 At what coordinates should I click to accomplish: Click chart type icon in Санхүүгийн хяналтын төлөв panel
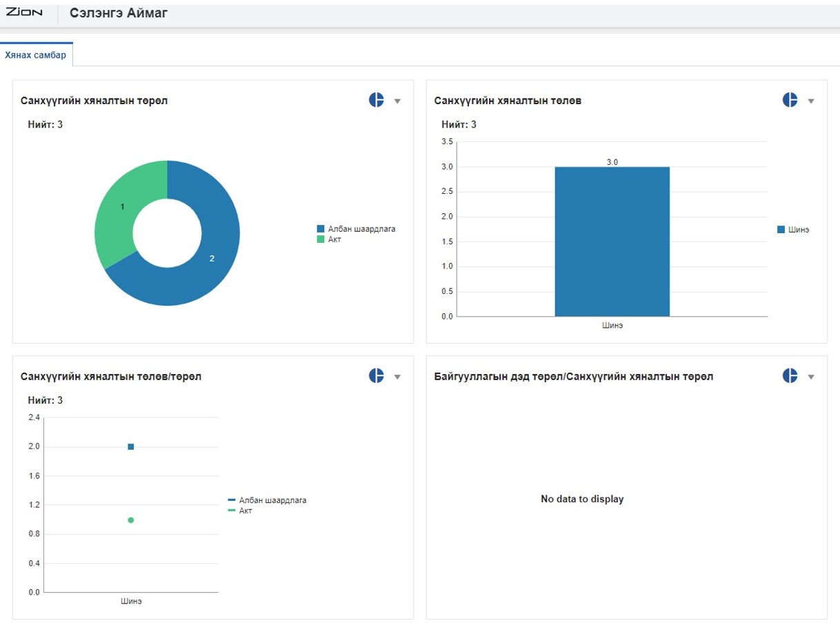[790, 100]
